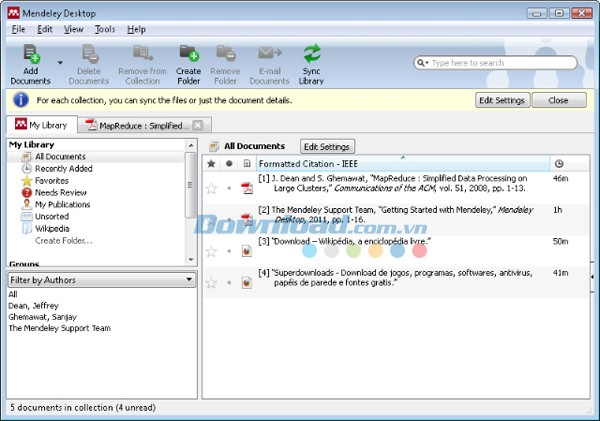
Task: Open the Add Documents dropdown arrow
Action: coord(60,62)
